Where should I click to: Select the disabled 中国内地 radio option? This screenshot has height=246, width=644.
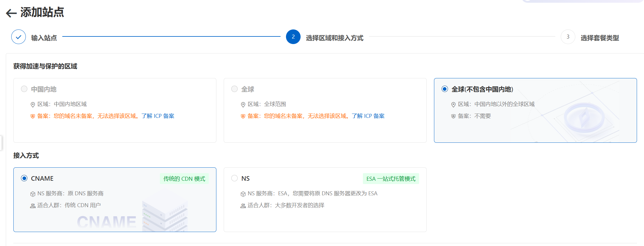(x=24, y=89)
